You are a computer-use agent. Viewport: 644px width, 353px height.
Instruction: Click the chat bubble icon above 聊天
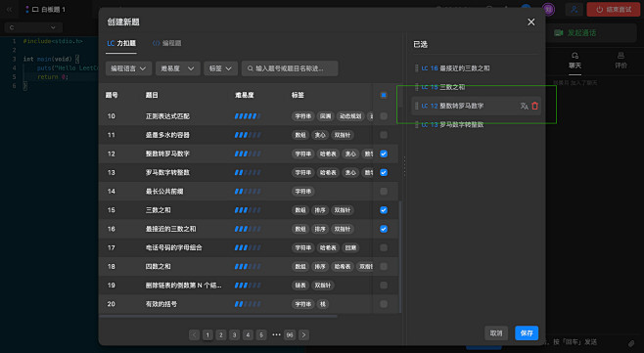coord(575,56)
